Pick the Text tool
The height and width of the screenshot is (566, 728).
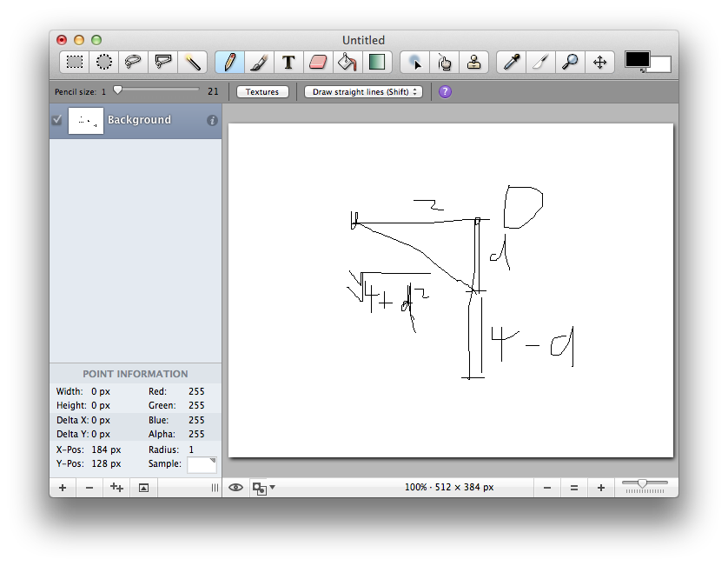pos(288,62)
